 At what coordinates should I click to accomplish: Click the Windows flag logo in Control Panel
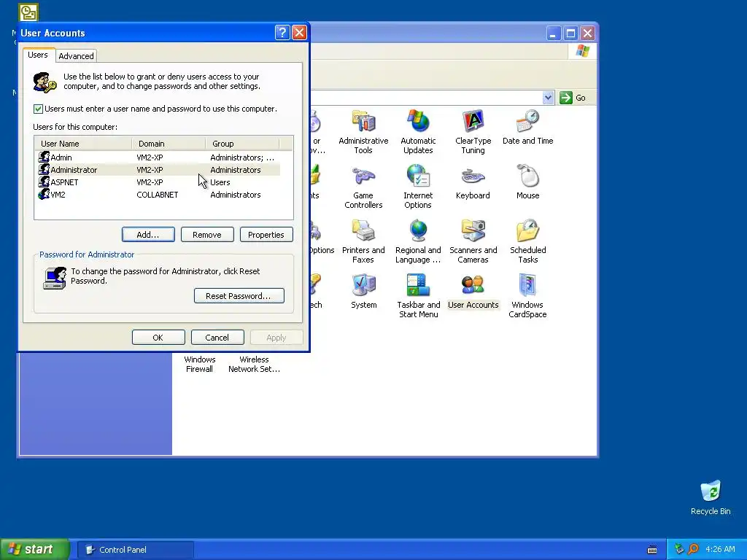pos(582,50)
